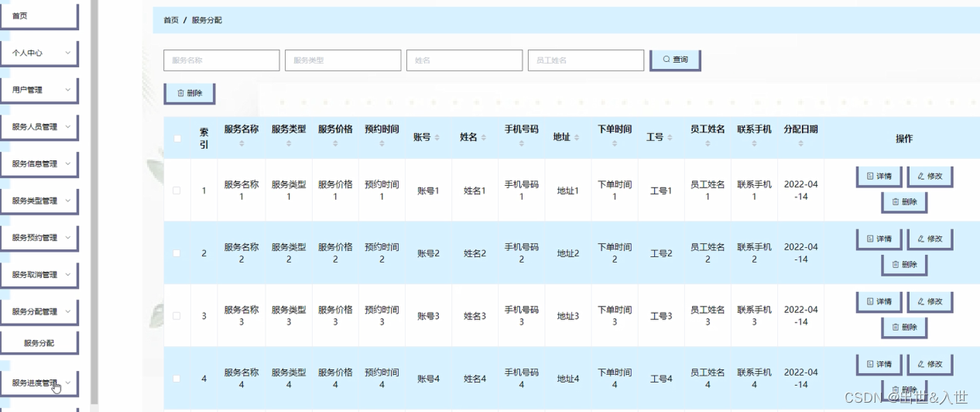980x412 pixels.
Task: Focus the 服务类型 search field
Action: 343,60
